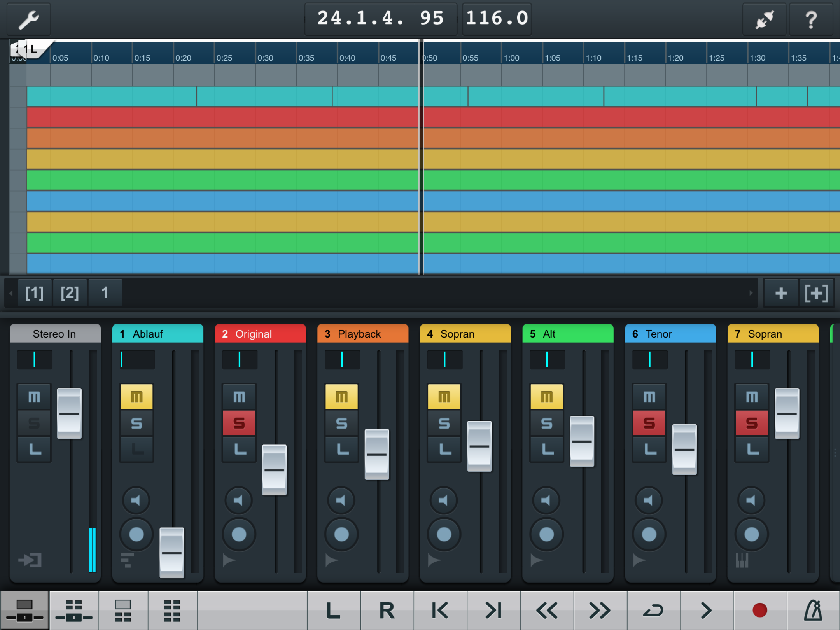The height and width of the screenshot is (630, 840).
Task: Open the 116.0 tempo display
Action: [x=497, y=19]
